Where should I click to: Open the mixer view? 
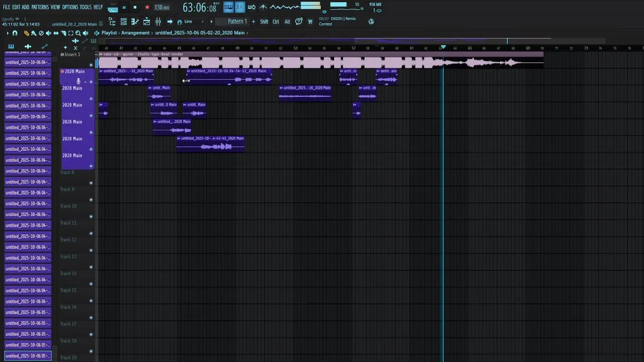click(158, 22)
